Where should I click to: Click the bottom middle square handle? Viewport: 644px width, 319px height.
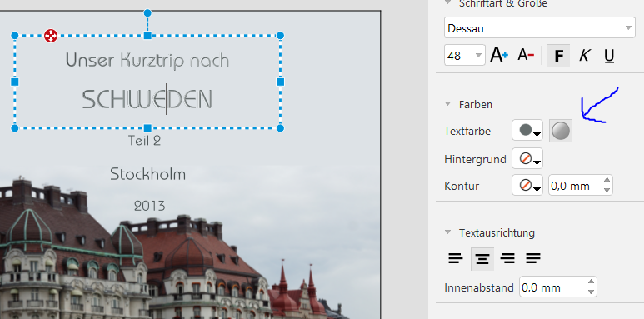[x=147, y=128]
